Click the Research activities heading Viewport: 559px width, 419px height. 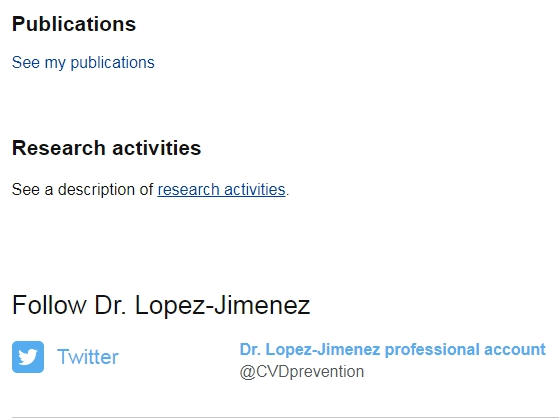(x=107, y=148)
